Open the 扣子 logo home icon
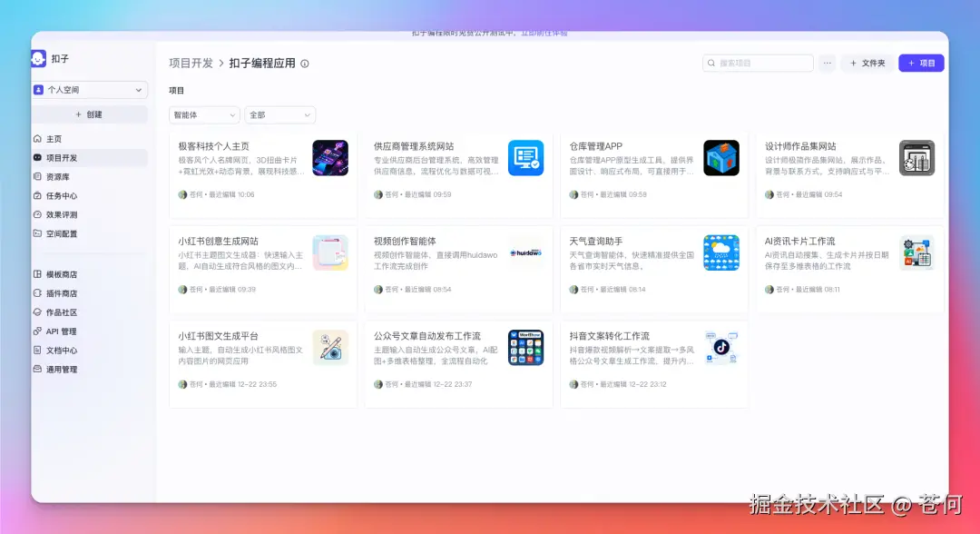980x534 pixels. (x=39, y=59)
